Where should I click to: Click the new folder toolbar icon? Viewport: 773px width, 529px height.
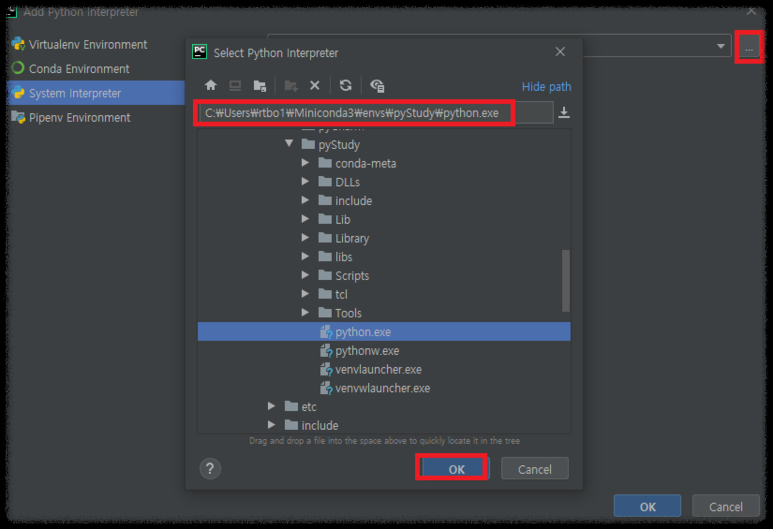pyautogui.click(x=291, y=86)
